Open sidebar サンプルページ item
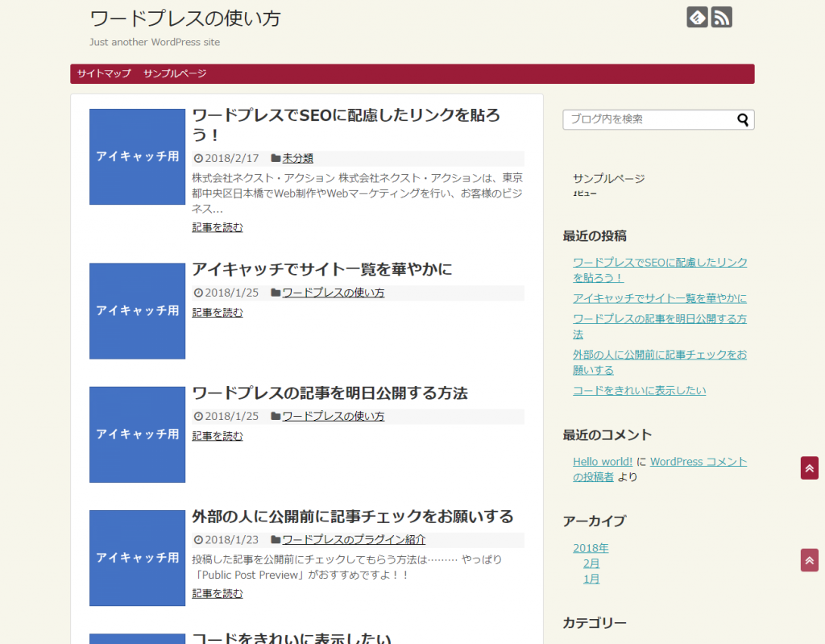This screenshot has height=644, width=825. coord(609,178)
